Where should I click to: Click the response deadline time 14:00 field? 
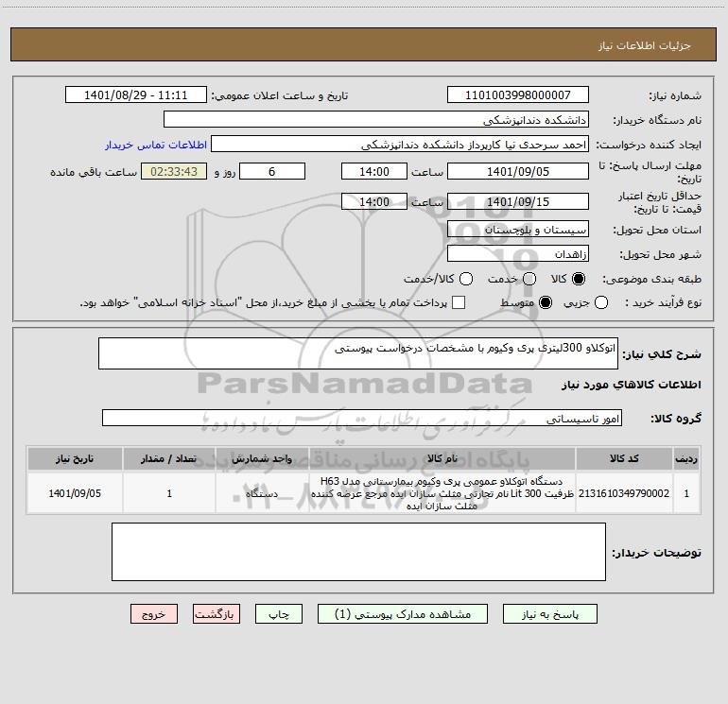(x=374, y=171)
